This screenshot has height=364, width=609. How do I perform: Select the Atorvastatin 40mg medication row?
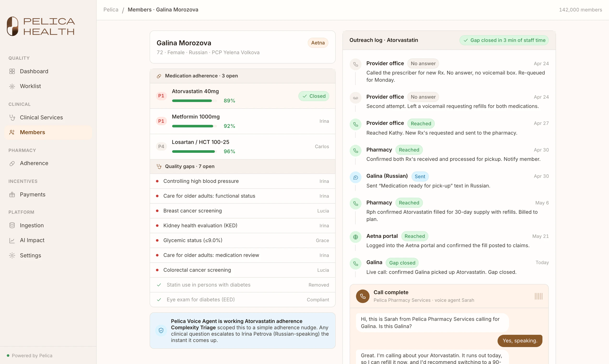coord(242,96)
